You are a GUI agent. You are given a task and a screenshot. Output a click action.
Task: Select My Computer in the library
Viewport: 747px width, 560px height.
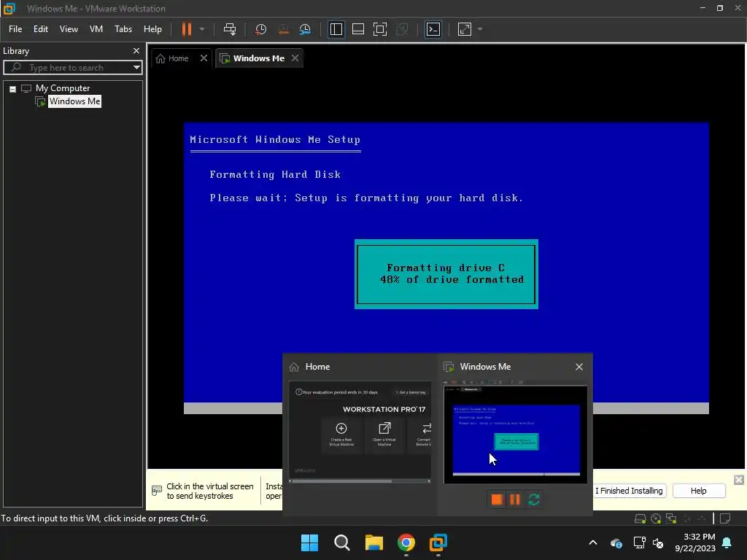pos(63,88)
